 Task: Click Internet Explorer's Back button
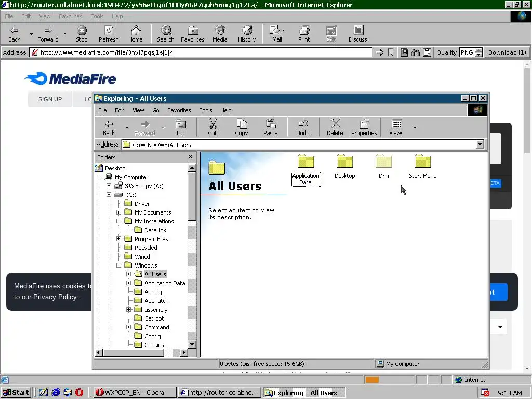[14, 34]
